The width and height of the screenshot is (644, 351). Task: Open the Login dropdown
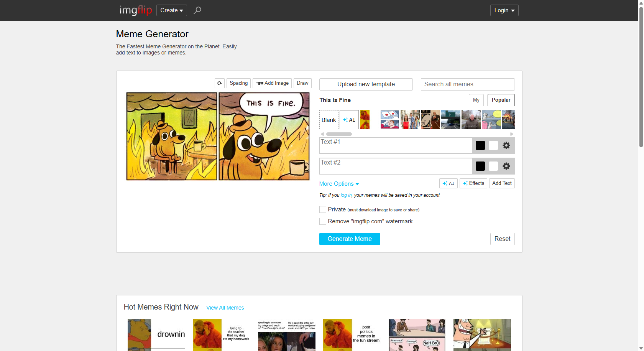click(504, 10)
